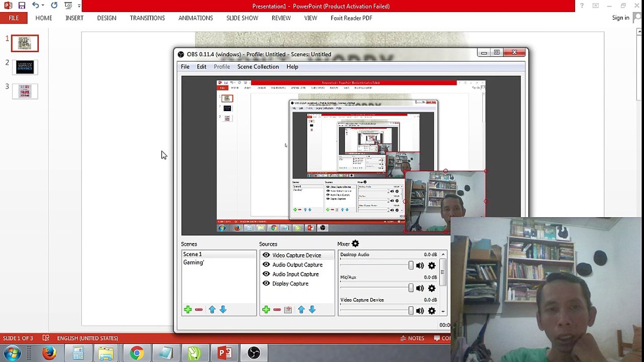Add a new scene with green plus
The height and width of the screenshot is (362, 644).
point(188,310)
